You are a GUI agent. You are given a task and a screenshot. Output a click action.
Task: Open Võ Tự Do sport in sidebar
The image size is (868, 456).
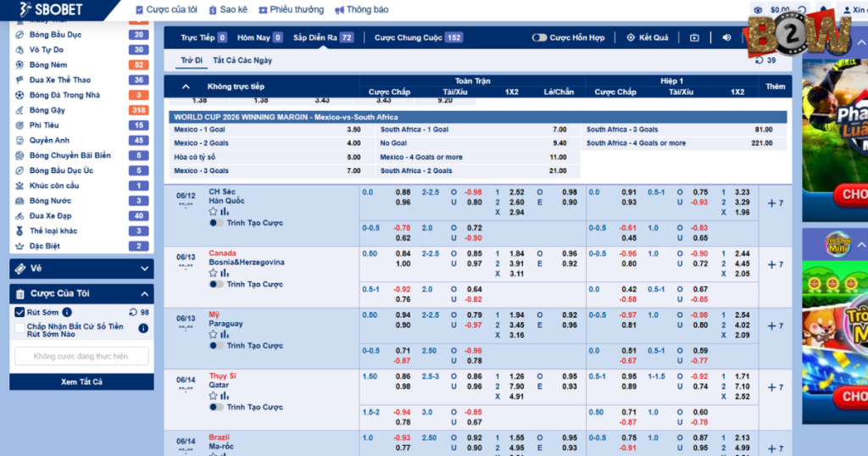coord(81,50)
